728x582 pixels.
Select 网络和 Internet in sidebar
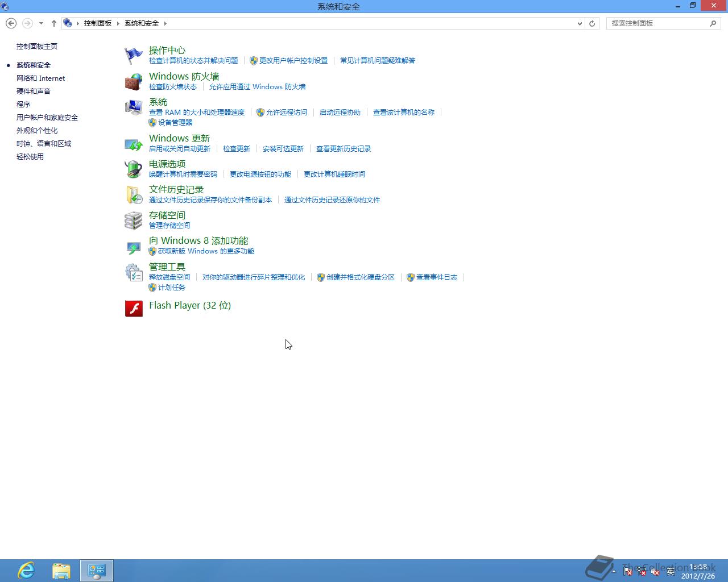point(40,78)
